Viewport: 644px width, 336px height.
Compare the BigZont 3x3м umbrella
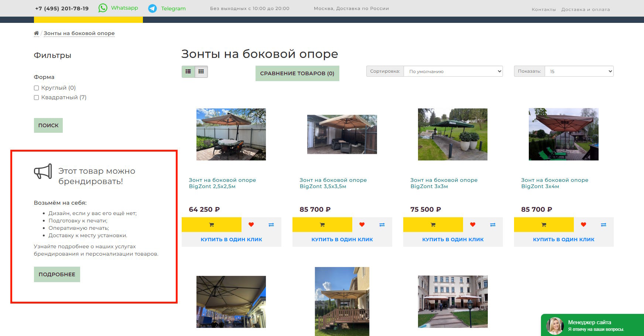click(x=493, y=225)
